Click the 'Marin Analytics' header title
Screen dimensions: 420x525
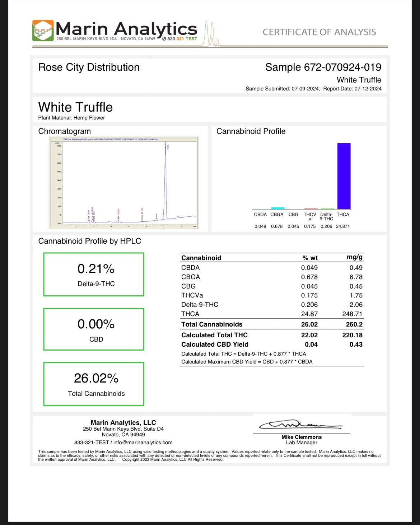[127, 29]
